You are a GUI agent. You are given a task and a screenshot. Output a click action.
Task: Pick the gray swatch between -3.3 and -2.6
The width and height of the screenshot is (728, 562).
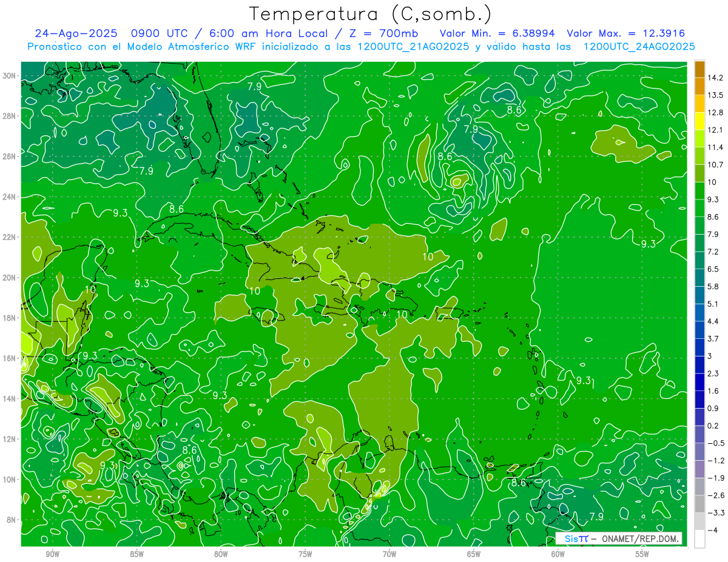[x=699, y=504]
